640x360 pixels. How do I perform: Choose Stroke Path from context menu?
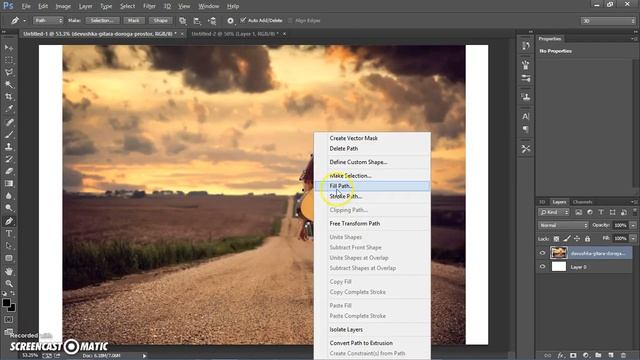[372, 196]
